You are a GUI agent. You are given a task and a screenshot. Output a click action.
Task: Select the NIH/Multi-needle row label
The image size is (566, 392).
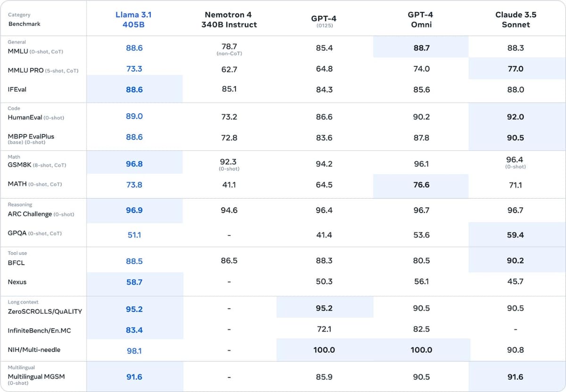(x=34, y=350)
